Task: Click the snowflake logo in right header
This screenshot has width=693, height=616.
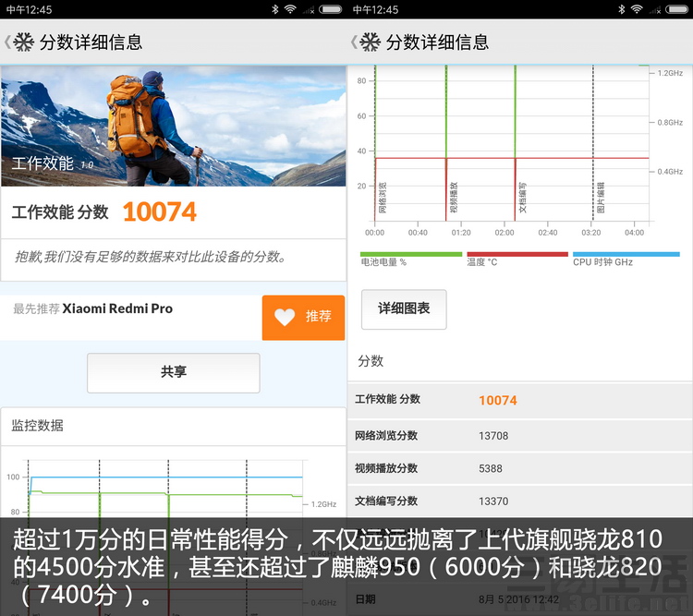Action: tap(370, 42)
